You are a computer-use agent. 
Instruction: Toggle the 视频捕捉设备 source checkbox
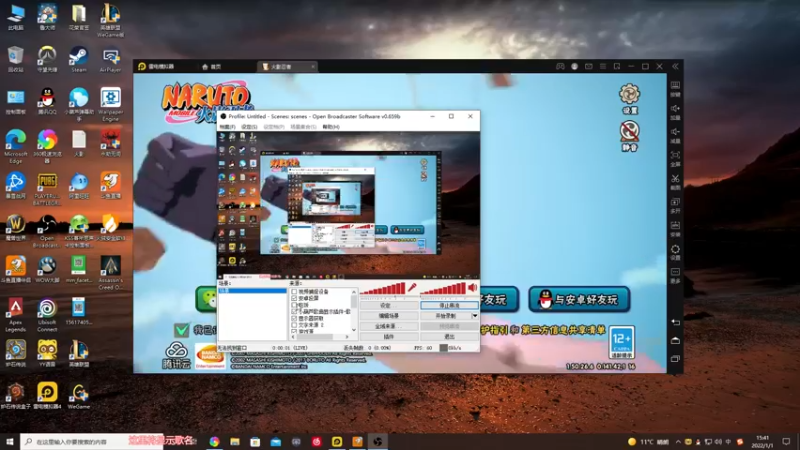click(x=294, y=291)
